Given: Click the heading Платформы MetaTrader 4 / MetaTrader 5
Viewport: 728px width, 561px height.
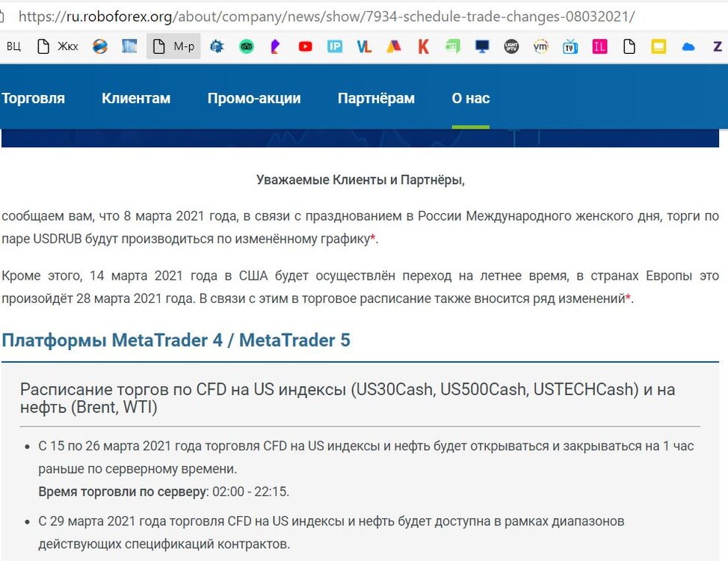Looking at the screenshot, I should tap(176, 340).
